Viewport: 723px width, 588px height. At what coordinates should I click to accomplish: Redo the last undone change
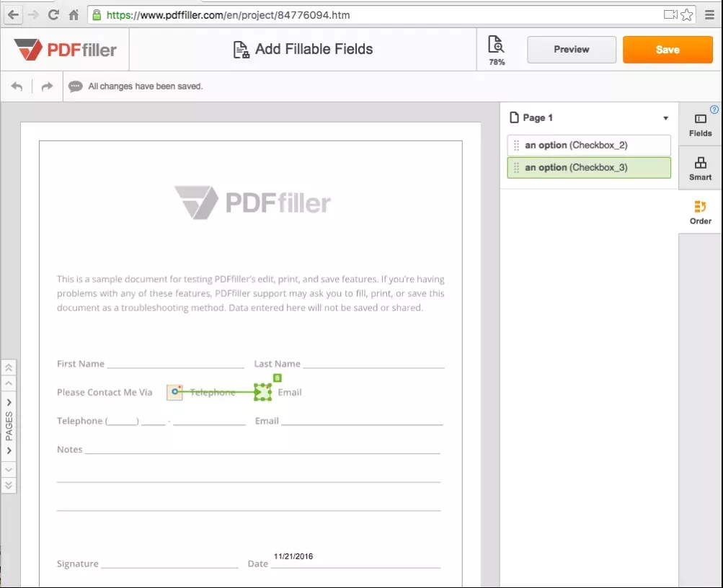(47, 86)
